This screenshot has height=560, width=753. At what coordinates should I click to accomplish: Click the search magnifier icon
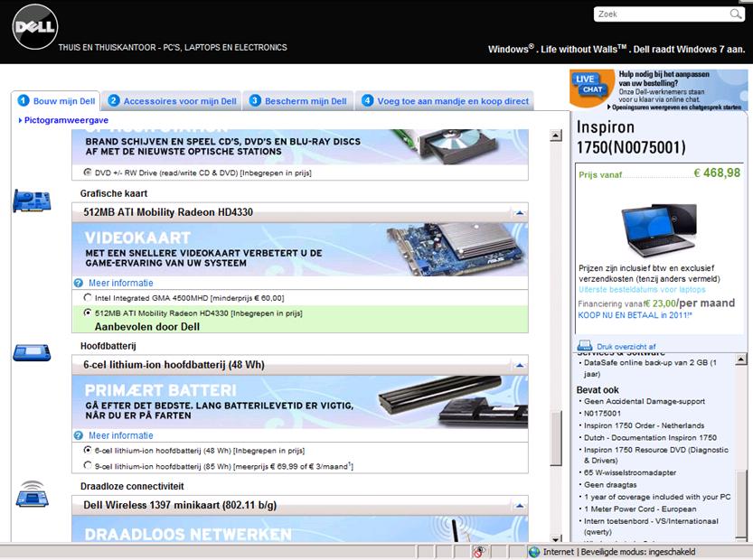[x=736, y=14]
